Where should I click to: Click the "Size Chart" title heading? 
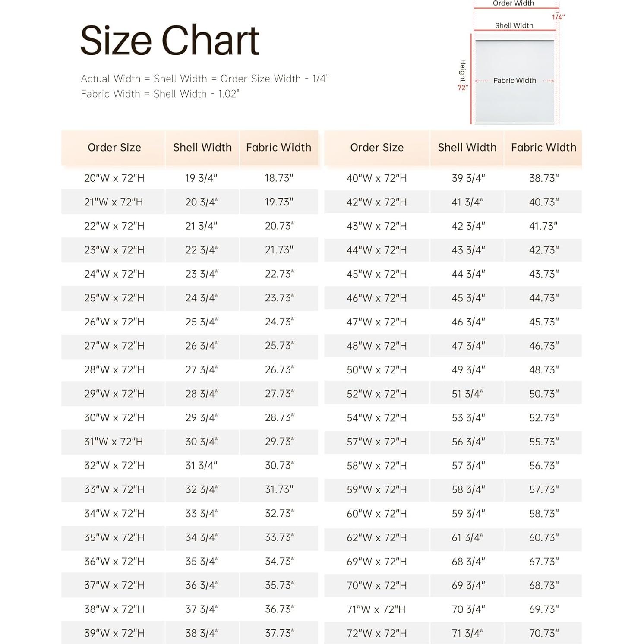point(169,41)
